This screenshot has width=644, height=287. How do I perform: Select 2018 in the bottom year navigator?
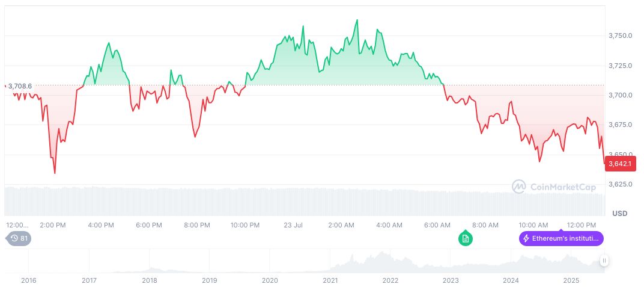point(149,280)
